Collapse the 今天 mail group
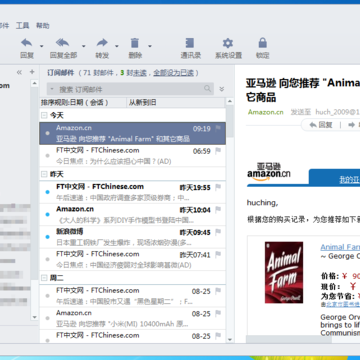This screenshot has width=360, height=360. tap(44, 116)
